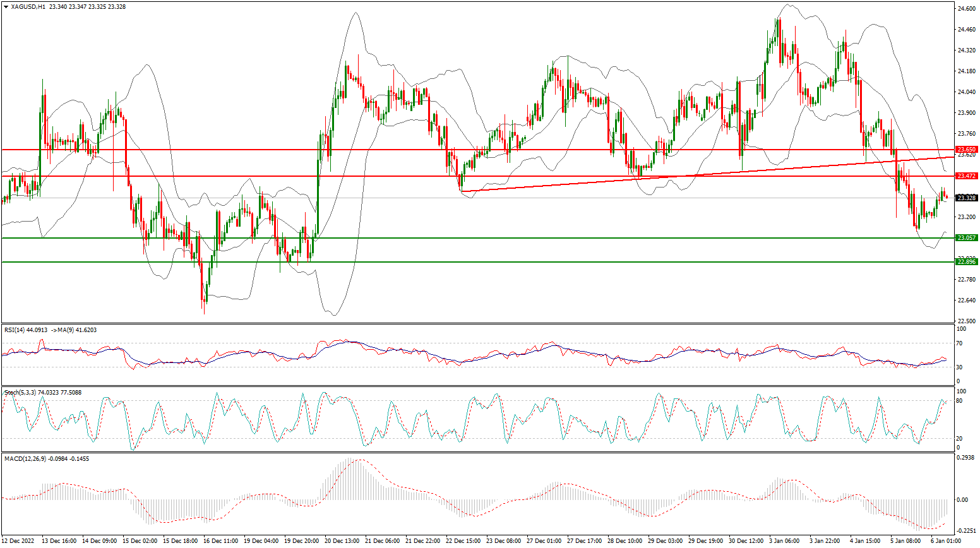Select the green 22.896 support price label
Image resolution: width=980 pixels, height=548 pixels.
967,261
